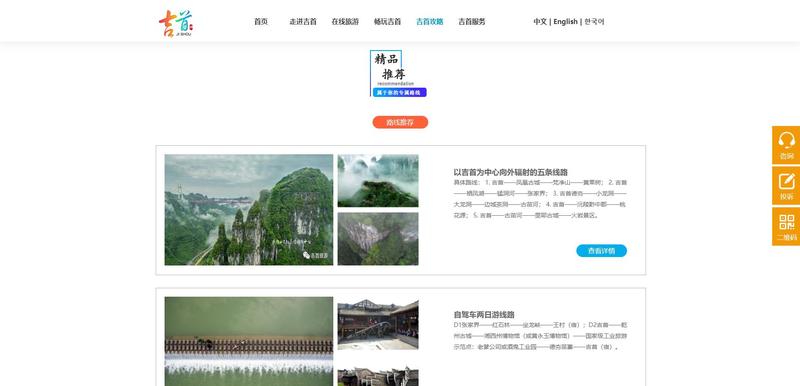The height and width of the screenshot is (386, 800).
Task: Go to 首页 in navigation
Action: (261, 21)
